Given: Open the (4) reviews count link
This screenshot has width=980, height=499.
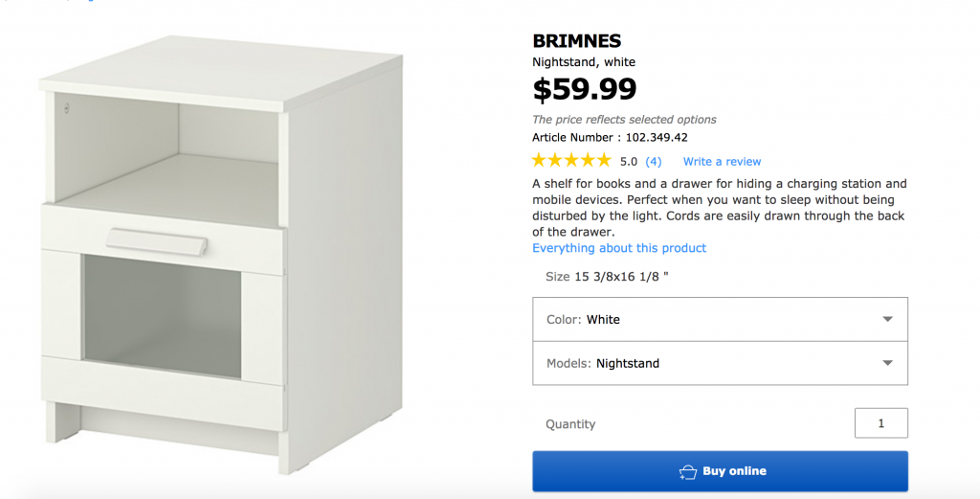Looking at the screenshot, I should [x=654, y=162].
